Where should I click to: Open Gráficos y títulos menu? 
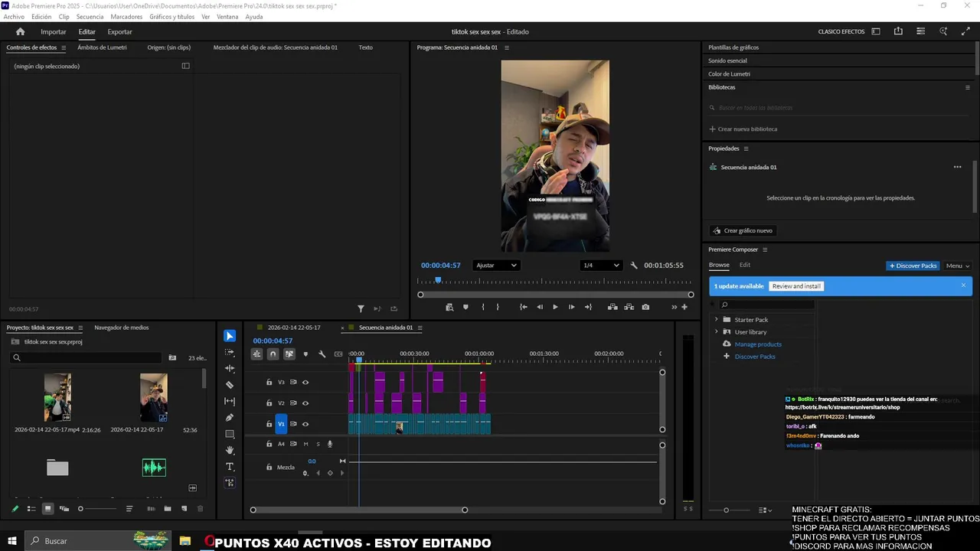(171, 16)
